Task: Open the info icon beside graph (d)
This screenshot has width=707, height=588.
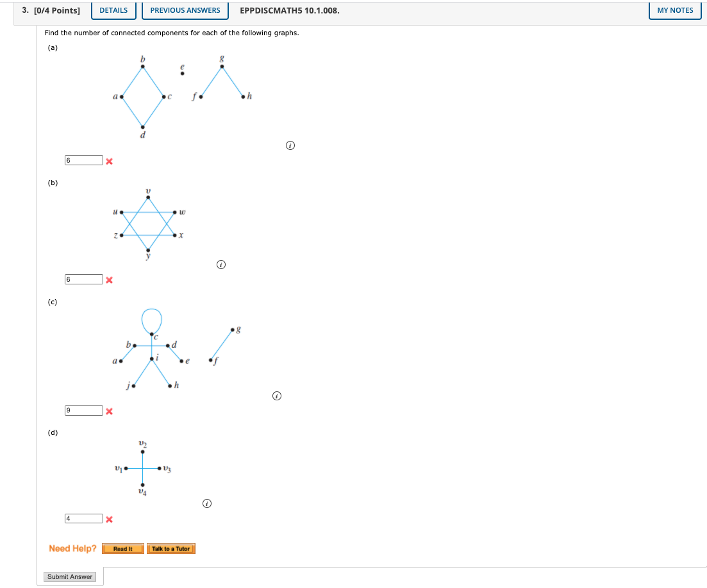Action: (206, 504)
